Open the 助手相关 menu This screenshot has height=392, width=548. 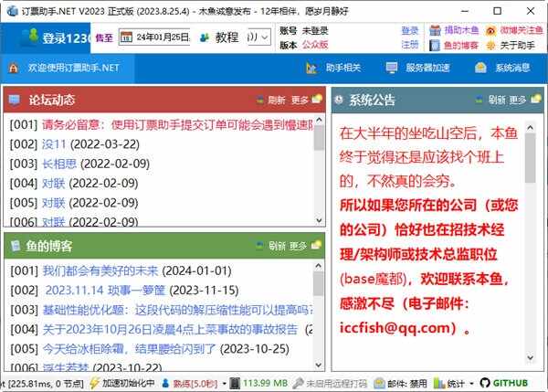(x=333, y=68)
